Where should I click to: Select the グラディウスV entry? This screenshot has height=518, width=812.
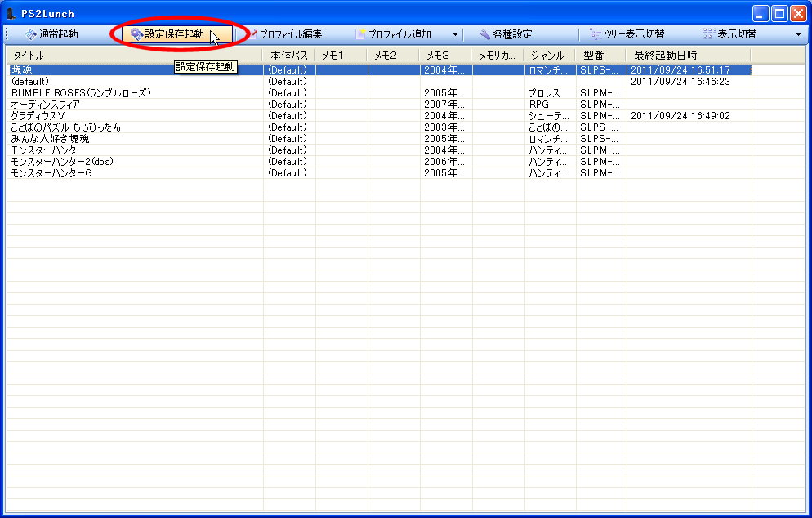click(x=38, y=115)
